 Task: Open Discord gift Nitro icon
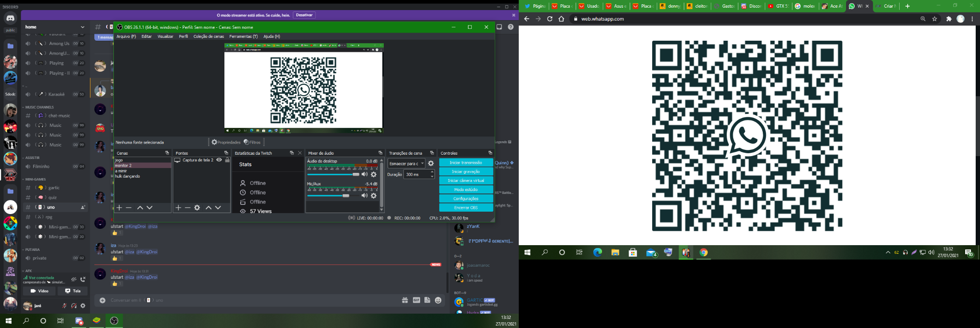click(x=405, y=300)
